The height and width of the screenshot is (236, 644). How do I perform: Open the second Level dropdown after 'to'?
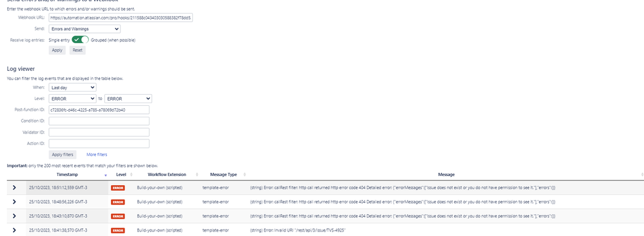(128, 99)
